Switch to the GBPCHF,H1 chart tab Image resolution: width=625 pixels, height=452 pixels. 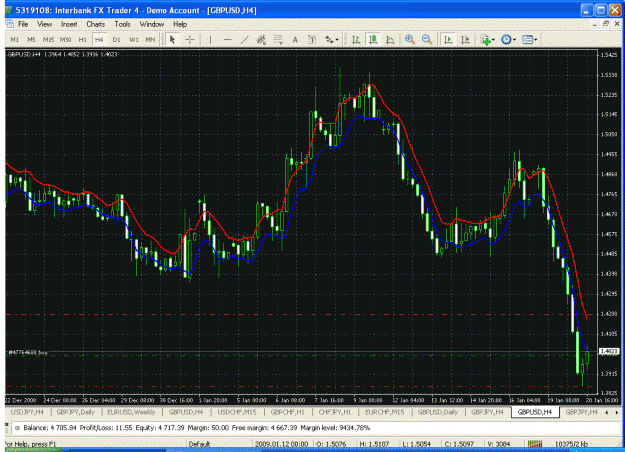[x=287, y=412]
